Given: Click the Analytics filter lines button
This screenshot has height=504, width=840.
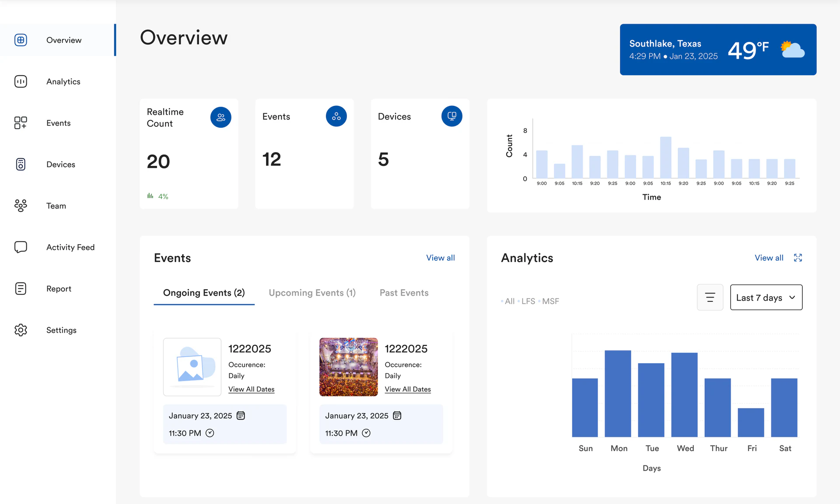Looking at the screenshot, I should pos(710,297).
